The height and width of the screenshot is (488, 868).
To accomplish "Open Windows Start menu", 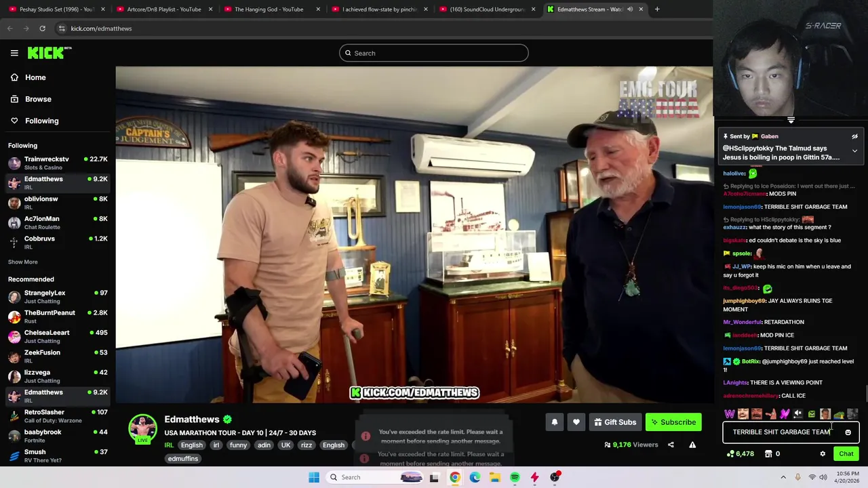I will click(x=314, y=477).
